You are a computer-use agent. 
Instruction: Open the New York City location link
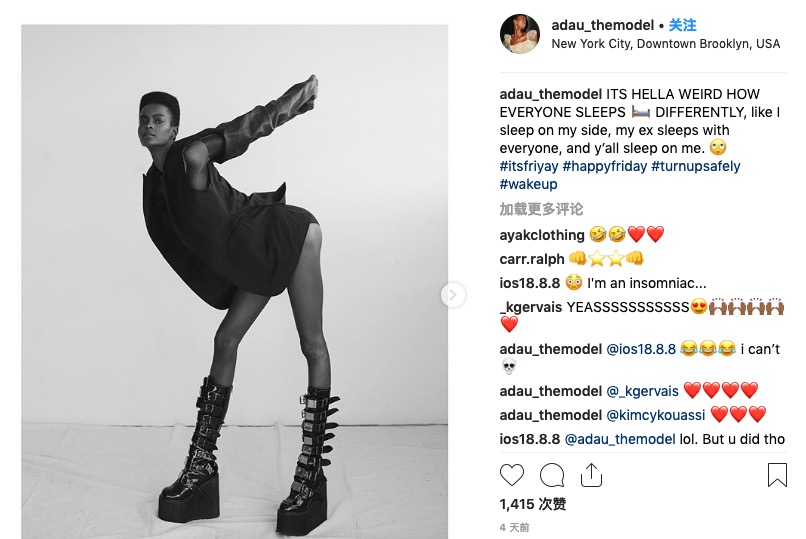666,44
